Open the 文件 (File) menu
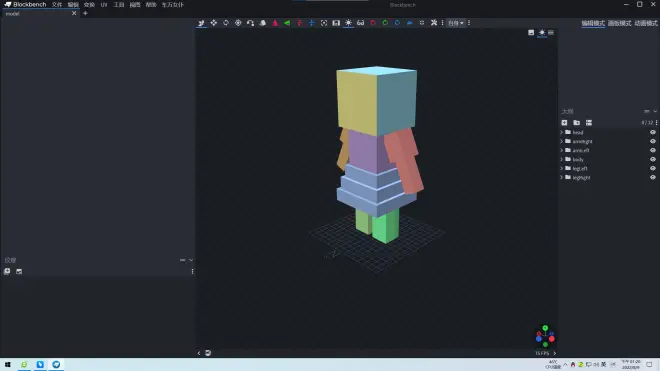The width and height of the screenshot is (660, 371). (57, 5)
